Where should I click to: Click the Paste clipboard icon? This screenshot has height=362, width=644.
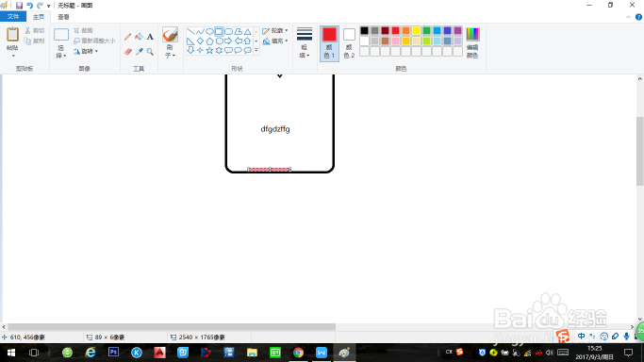point(13,35)
